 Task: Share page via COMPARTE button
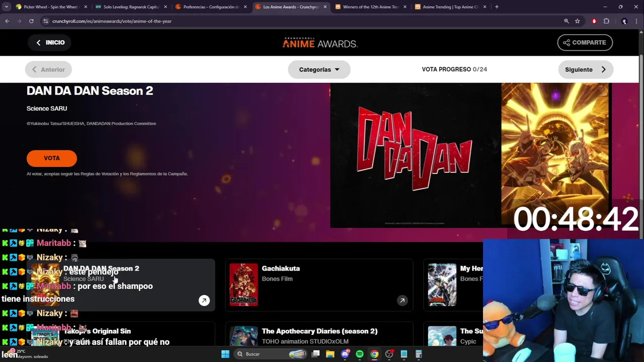coord(585,43)
